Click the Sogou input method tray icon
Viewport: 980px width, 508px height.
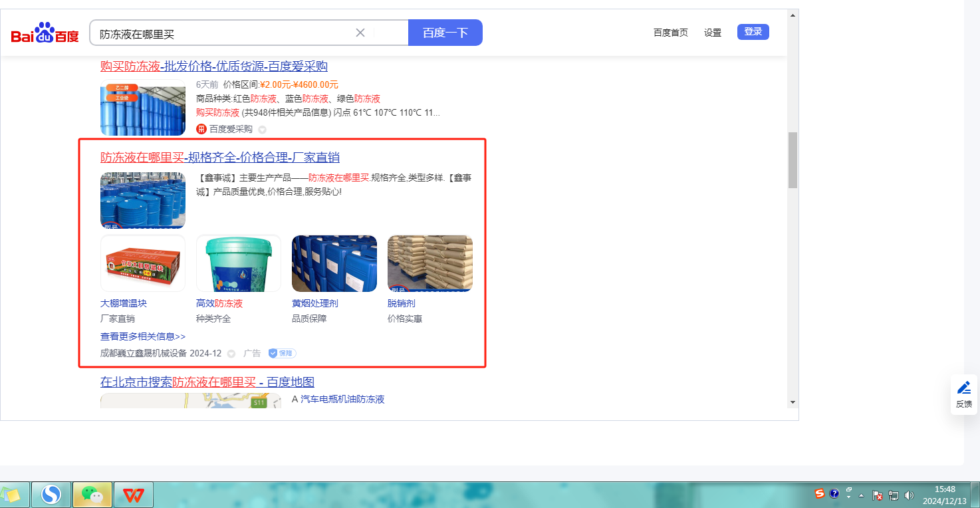point(820,493)
